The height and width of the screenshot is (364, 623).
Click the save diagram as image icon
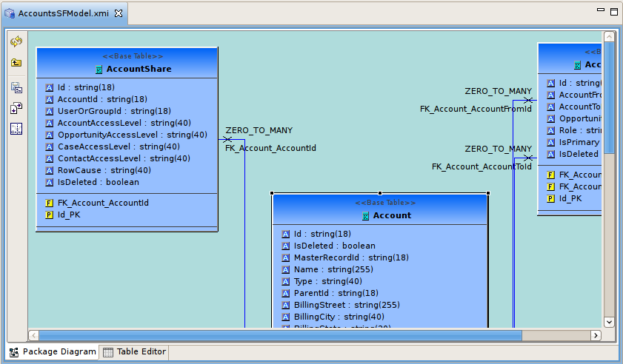click(x=16, y=87)
